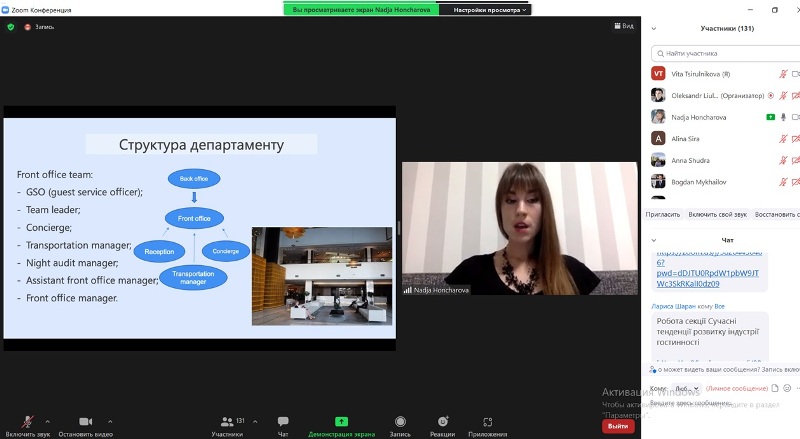Click muted mic icon for Bogdan Mykhailov
Screen dimensions: 800x439
783,182
